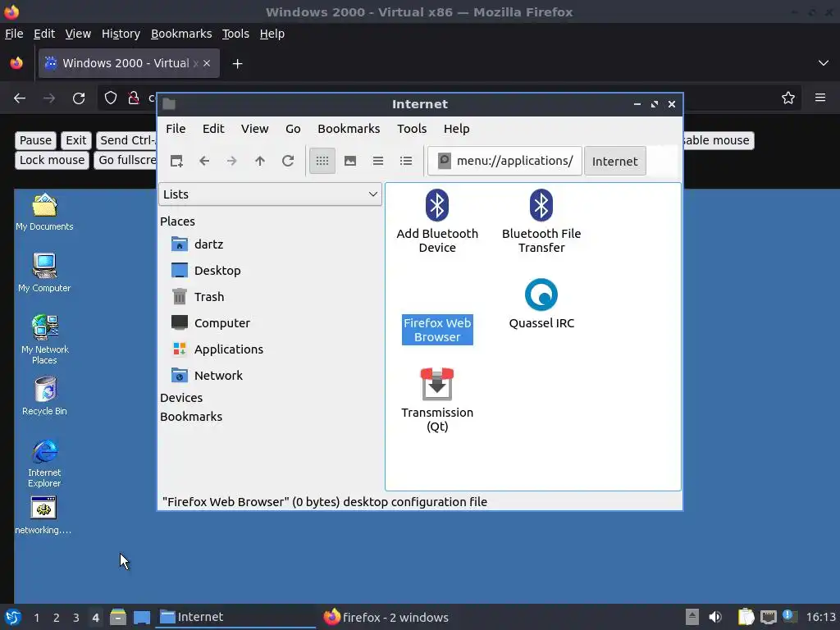The height and width of the screenshot is (630, 840).
Task: Click the menu://applications/ path field
Action: pos(504,161)
